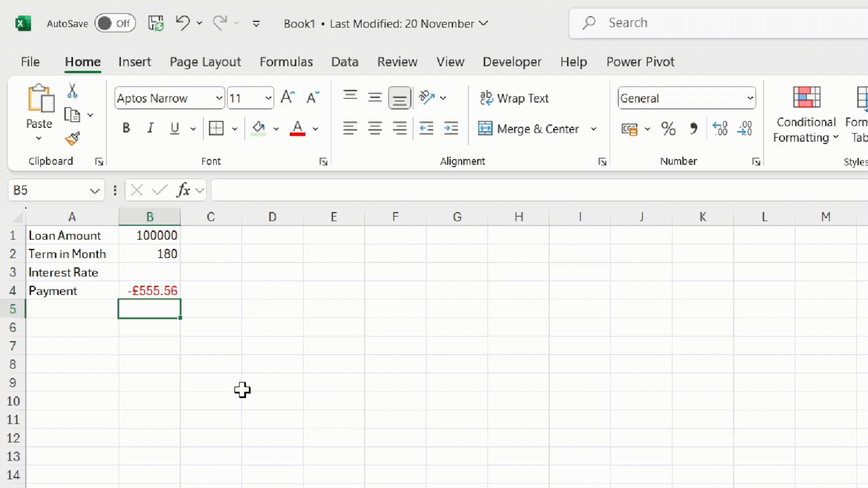Open the Page Layout tab
Image resolution: width=868 pixels, height=488 pixels.
205,62
